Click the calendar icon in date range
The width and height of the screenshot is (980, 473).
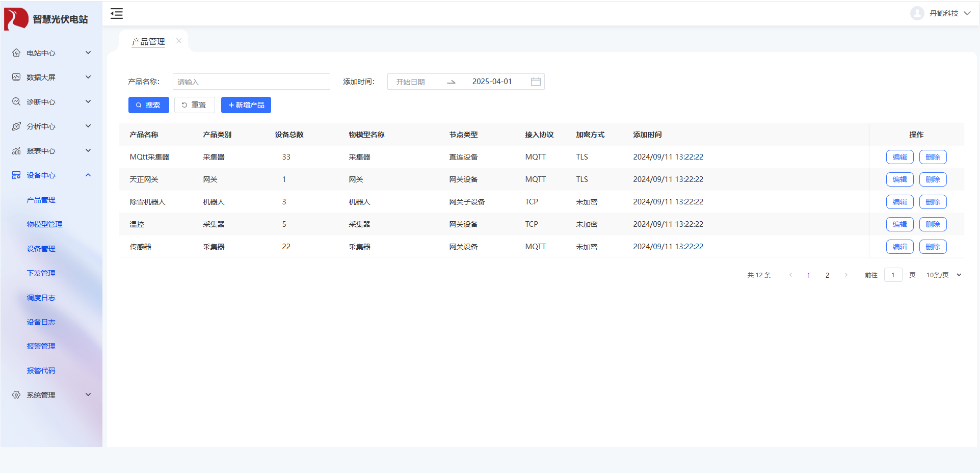click(x=536, y=82)
